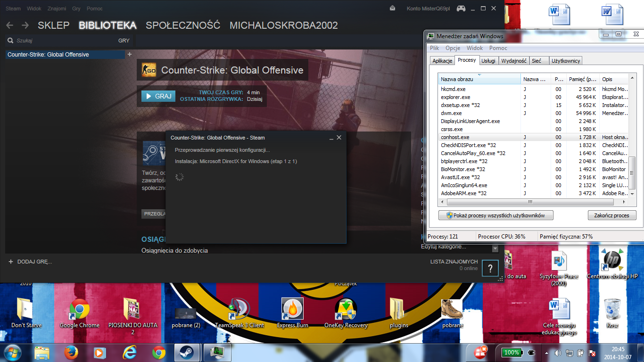The height and width of the screenshot is (362, 644).
Task: Open the Don't Starve desktop folder
Action: pyautogui.click(x=26, y=313)
